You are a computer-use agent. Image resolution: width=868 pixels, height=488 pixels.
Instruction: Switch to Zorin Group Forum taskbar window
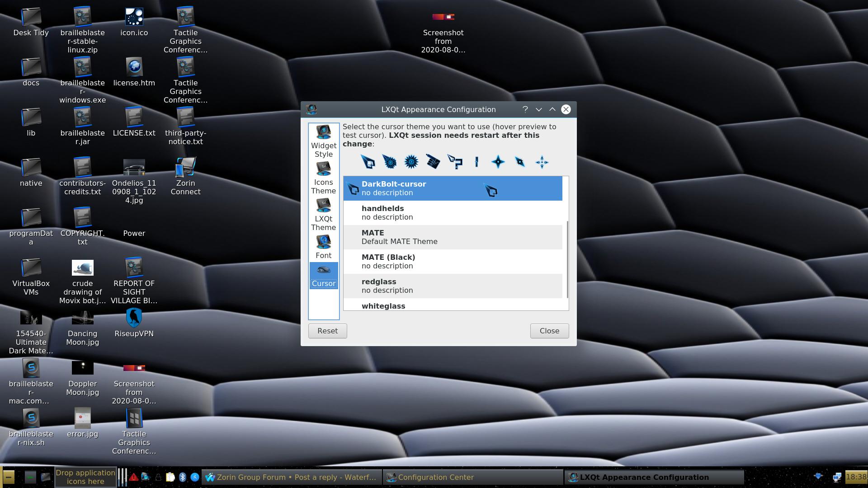[x=291, y=477]
